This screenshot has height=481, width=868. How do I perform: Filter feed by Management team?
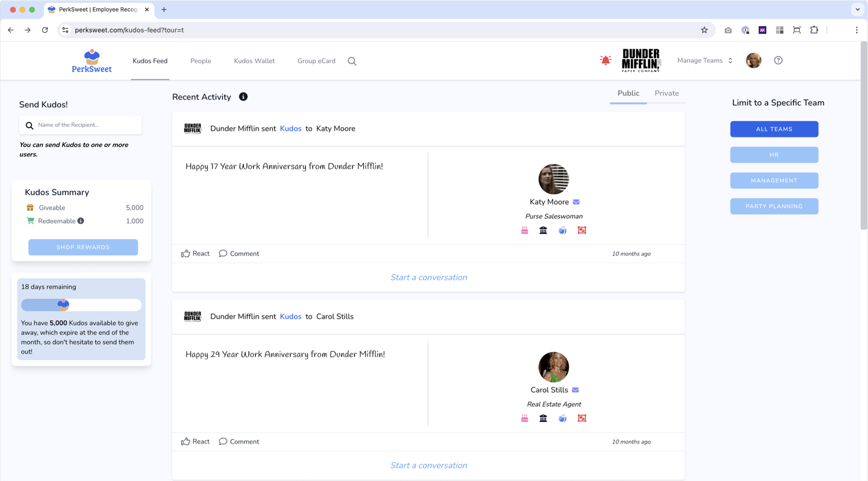(774, 181)
